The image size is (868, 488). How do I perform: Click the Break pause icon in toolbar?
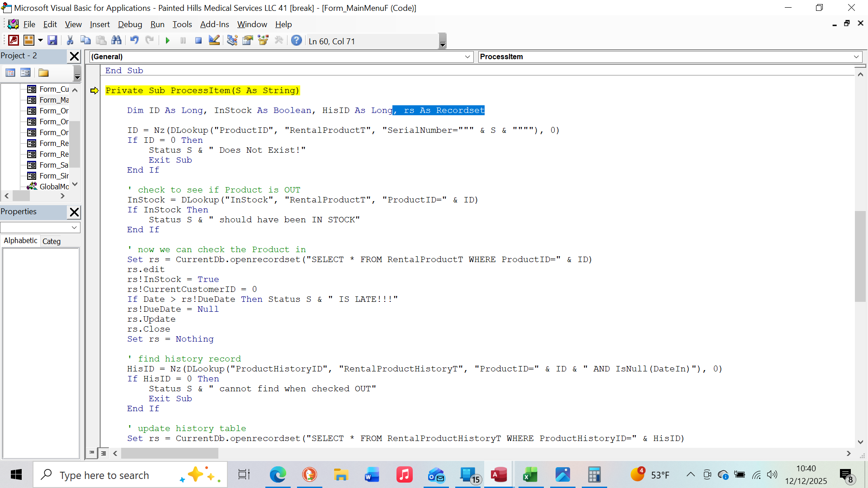click(183, 41)
